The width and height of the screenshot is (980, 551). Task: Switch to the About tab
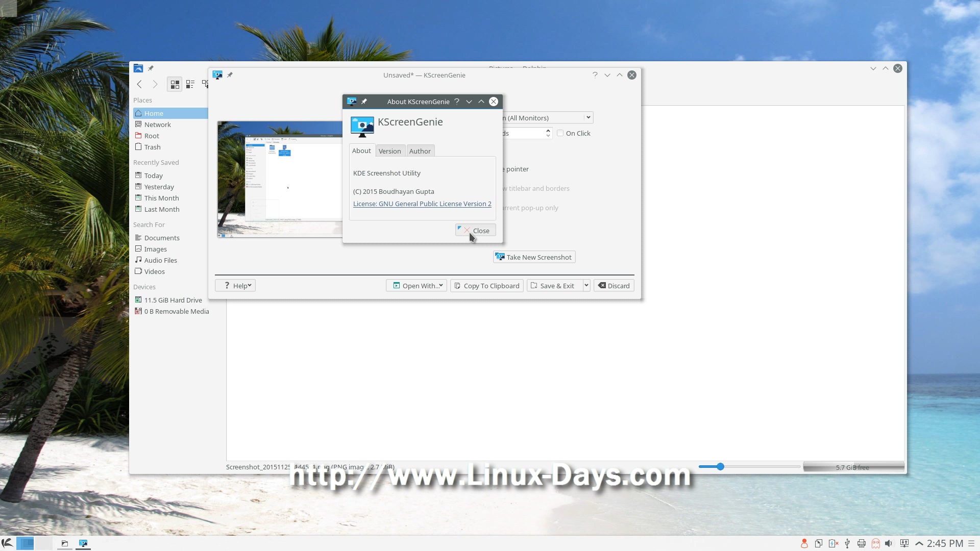(361, 151)
